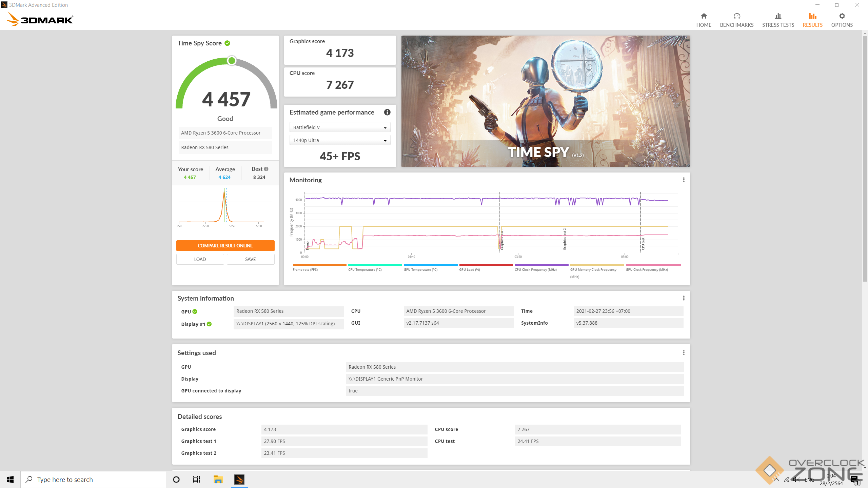Expand the 1440p Ultra resolution dropdown
The image size is (868, 488).
point(340,140)
